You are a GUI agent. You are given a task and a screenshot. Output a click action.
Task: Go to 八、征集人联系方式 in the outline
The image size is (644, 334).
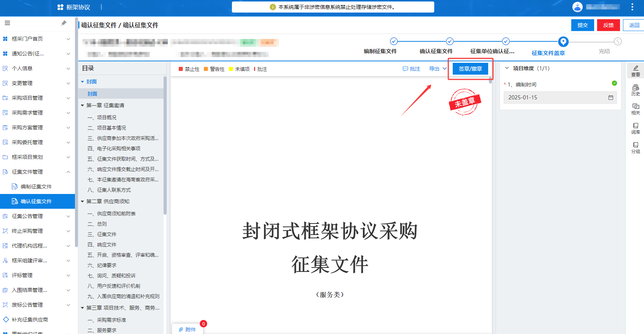click(x=109, y=190)
